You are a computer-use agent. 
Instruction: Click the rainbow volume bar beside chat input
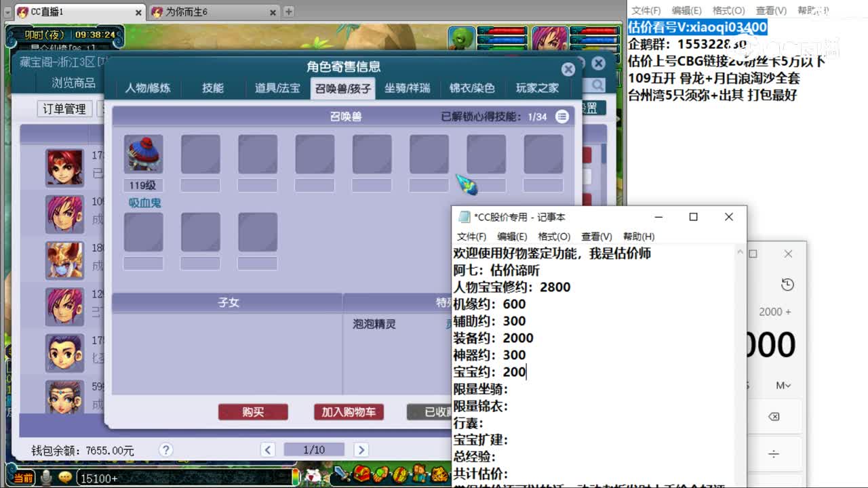pyautogui.click(x=296, y=477)
